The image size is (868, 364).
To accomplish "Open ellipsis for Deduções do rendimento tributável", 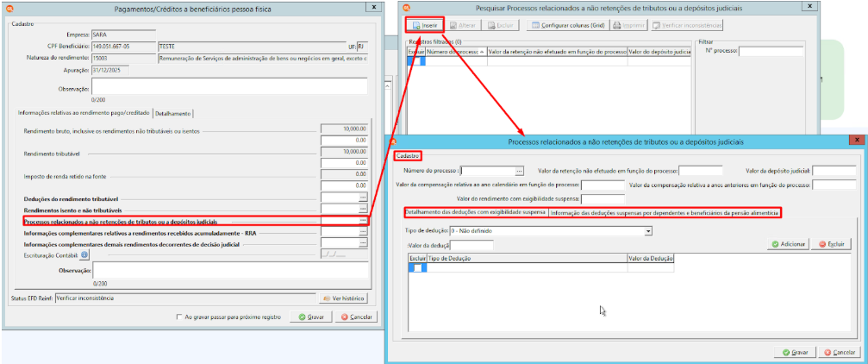I will 363,197.
